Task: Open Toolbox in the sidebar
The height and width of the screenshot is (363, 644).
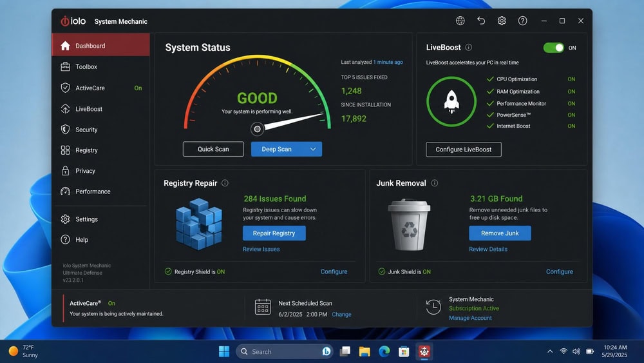Action: [x=100, y=66]
